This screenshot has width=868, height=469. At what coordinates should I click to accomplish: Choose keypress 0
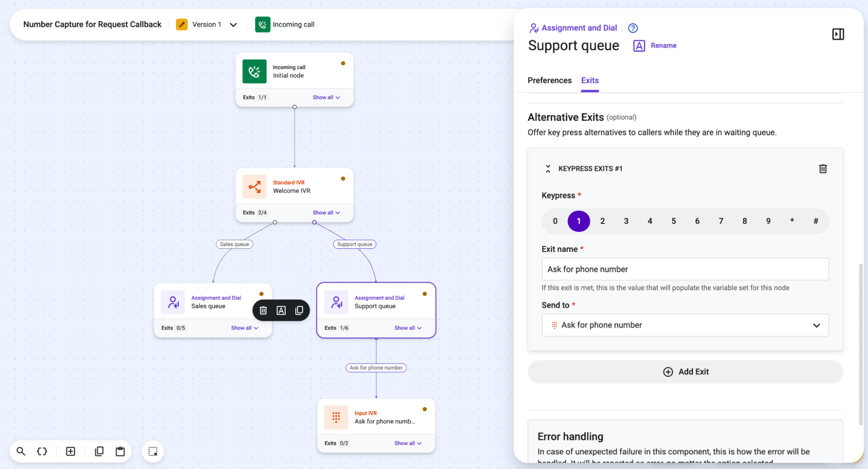click(x=555, y=221)
